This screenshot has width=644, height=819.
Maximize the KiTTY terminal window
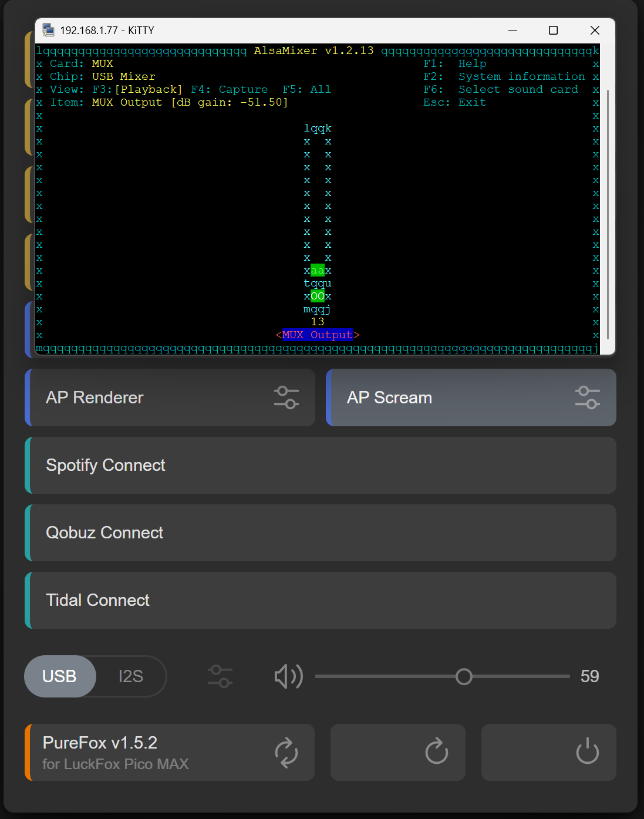point(553,31)
